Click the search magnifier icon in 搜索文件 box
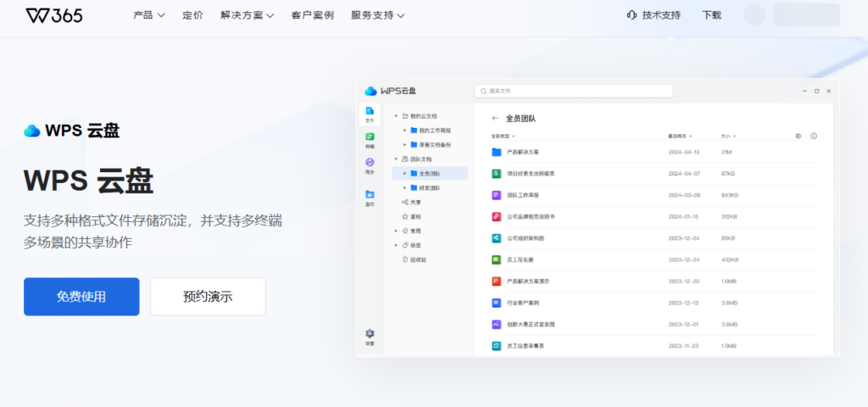Screen dimensions: 868x407 [x=484, y=91]
